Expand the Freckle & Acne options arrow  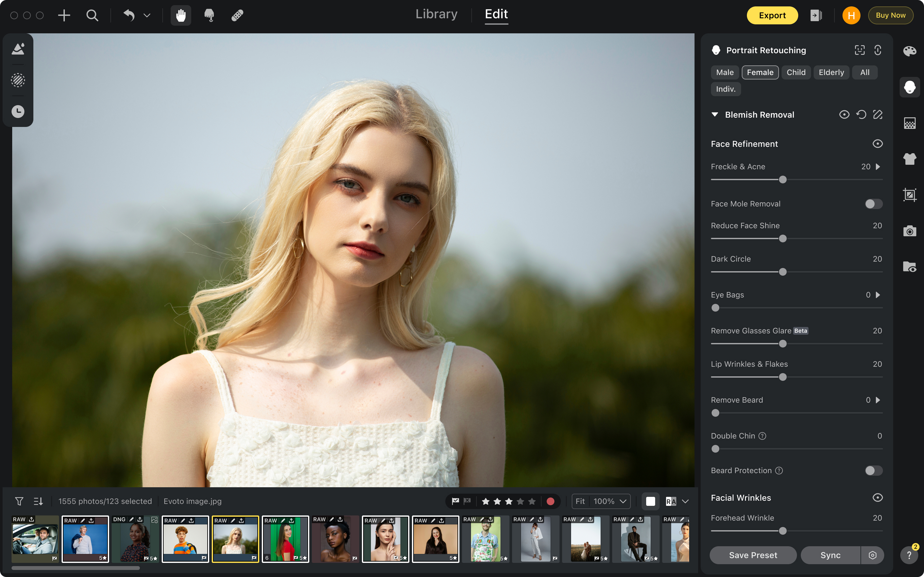click(x=878, y=167)
